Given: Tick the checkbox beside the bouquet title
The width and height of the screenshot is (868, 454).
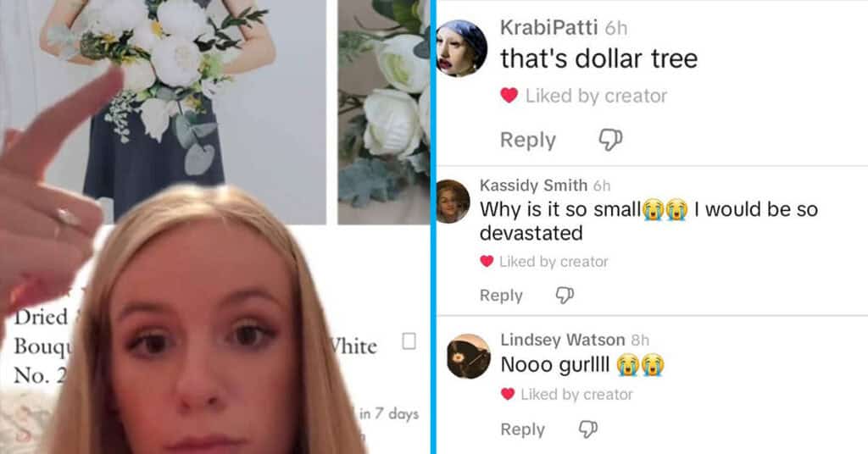Looking at the screenshot, I should click(409, 341).
